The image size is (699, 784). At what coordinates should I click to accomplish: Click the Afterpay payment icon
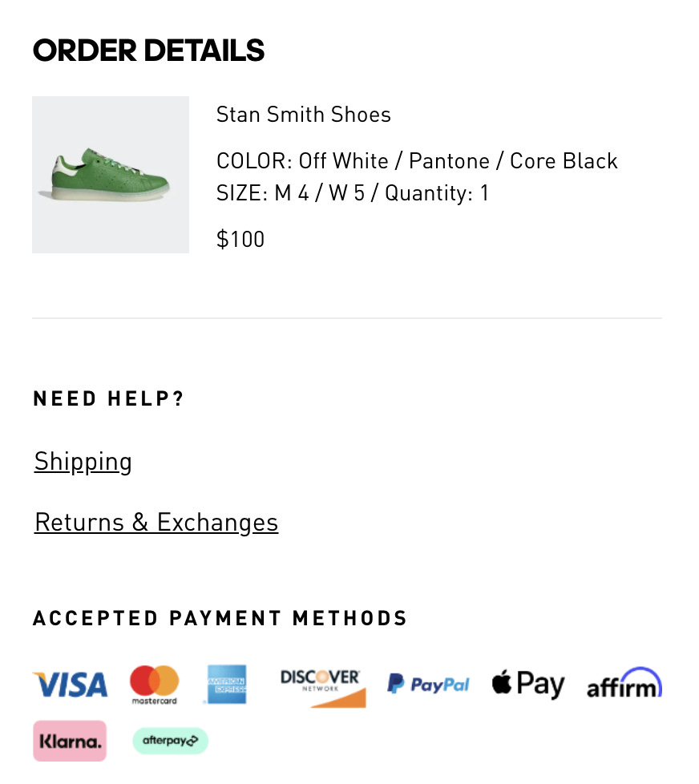coord(170,741)
